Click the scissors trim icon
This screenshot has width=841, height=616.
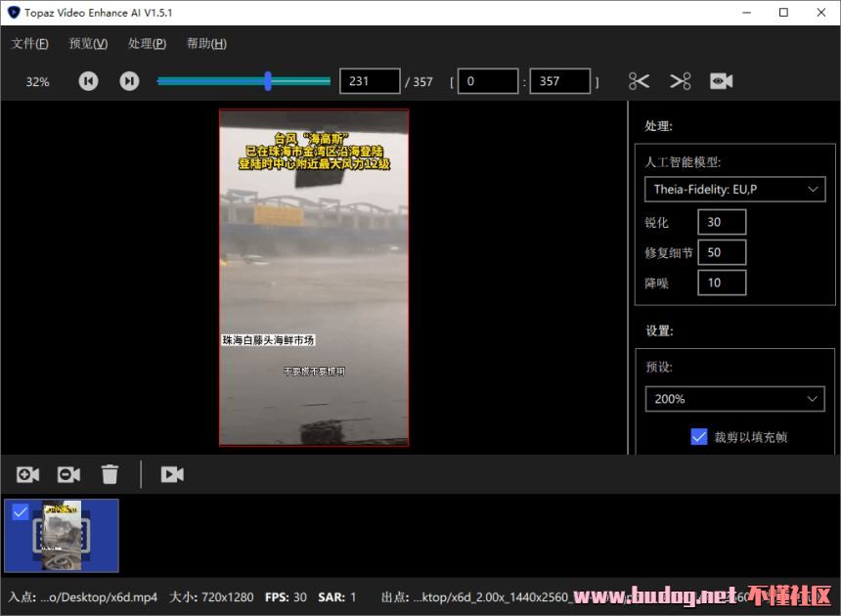coord(640,81)
